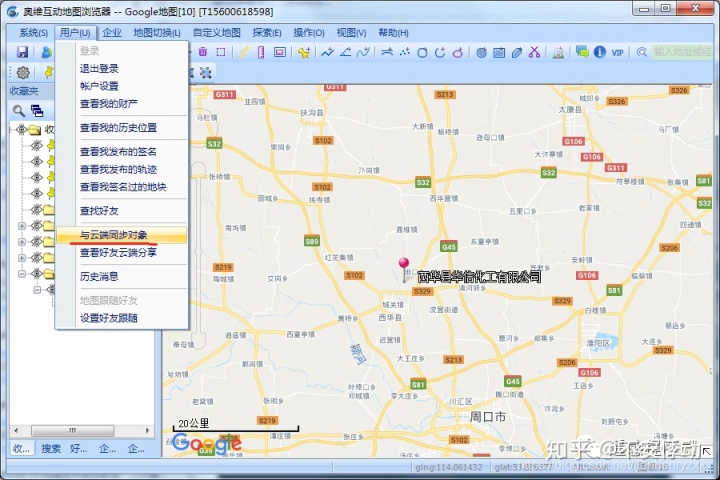Select the angle line drawing tool
Image resolution: width=720 pixels, height=480 pixels.
pyautogui.click(x=345, y=52)
